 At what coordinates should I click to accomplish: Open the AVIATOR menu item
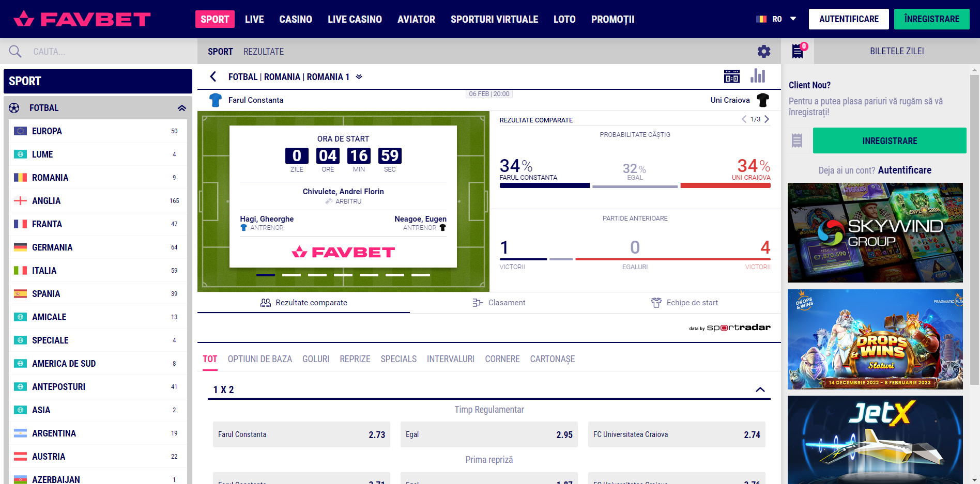[x=416, y=19]
